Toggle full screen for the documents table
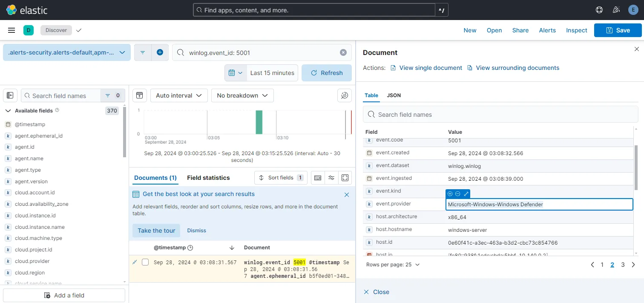The width and height of the screenshot is (644, 303). [345, 178]
